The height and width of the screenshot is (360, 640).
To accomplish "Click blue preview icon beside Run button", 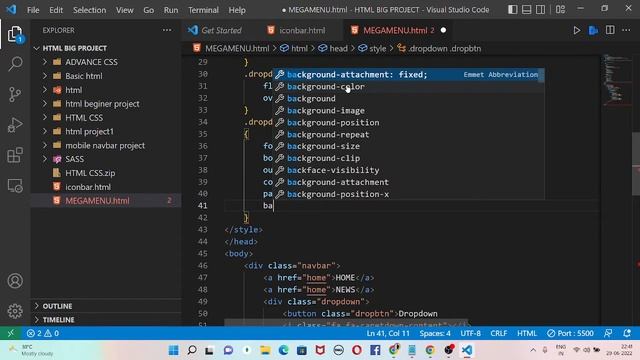I will pyautogui.click(x=593, y=30).
